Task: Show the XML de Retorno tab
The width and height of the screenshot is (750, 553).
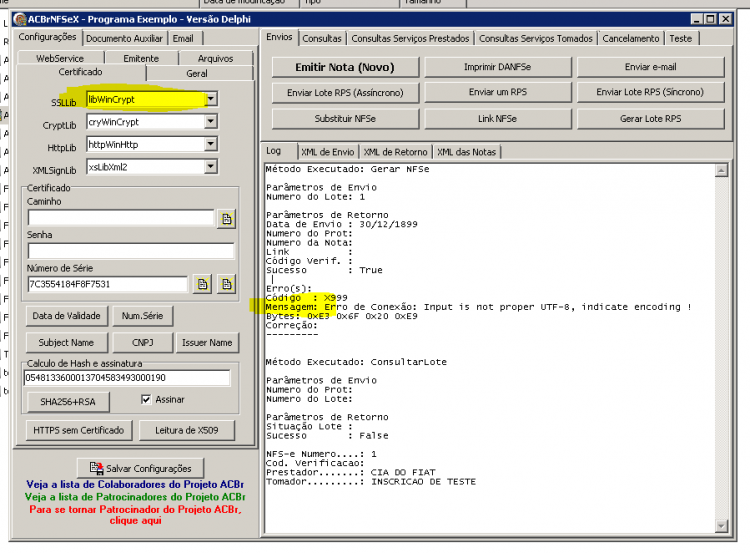Action: click(396, 152)
